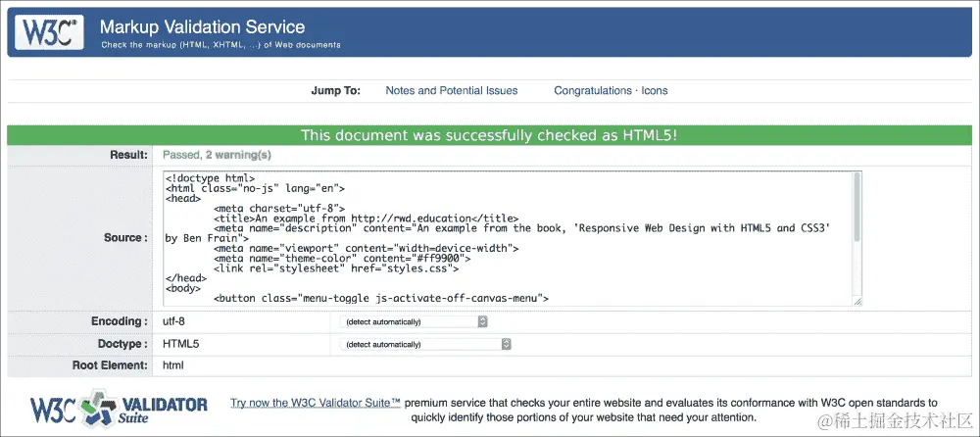This screenshot has width=980, height=437.
Task: Click the HTML5 doctype value
Action: click(x=180, y=344)
